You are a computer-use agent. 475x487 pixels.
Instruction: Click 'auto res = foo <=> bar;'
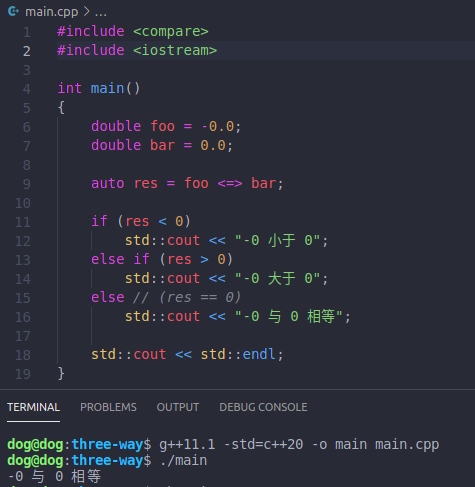point(187,184)
